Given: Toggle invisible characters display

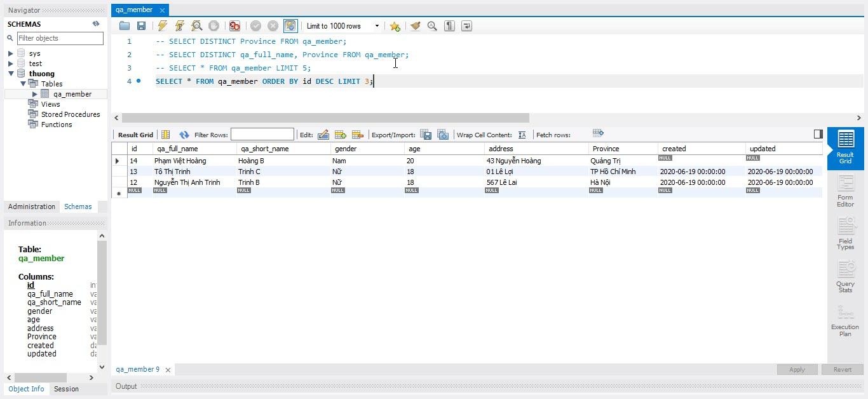Looking at the screenshot, I should pos(449,26).
